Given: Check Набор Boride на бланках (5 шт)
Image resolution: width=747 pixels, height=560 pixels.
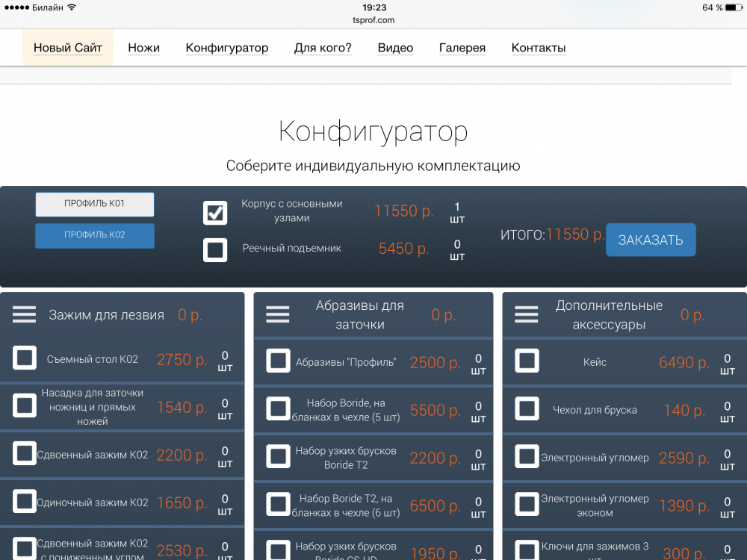Looking at the screenshot, I should pos(278,409).
